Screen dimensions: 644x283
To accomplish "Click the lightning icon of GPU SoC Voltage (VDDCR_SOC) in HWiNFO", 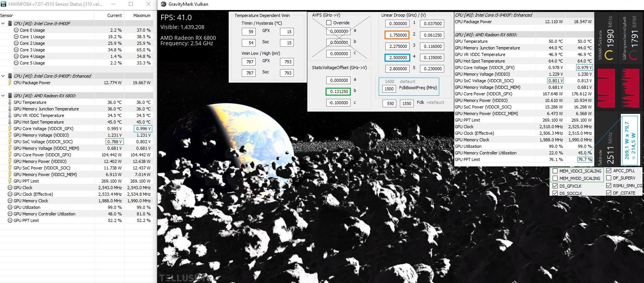I will pos(10,142).
